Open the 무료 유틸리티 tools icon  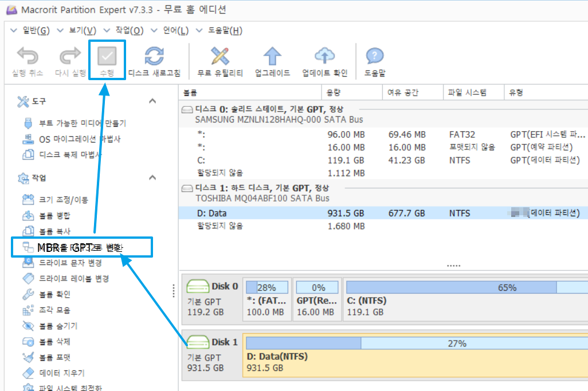coord(220,57)
